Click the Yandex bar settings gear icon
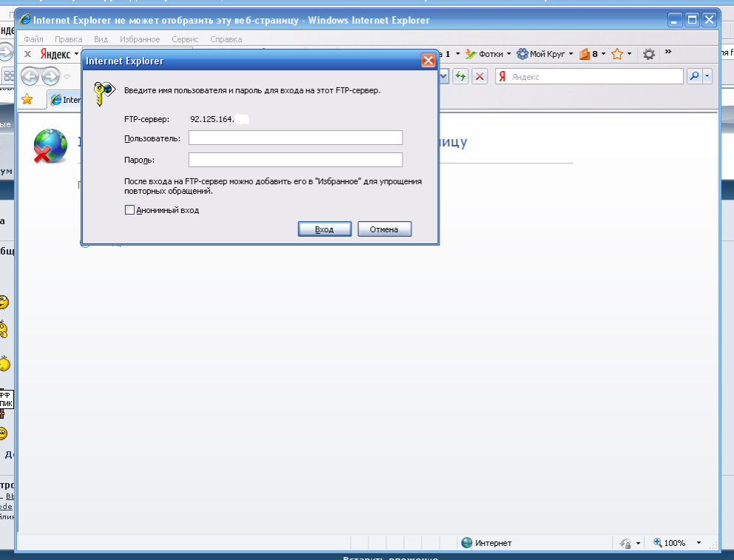The height and width of the screenshot is (560, 734). click(649, 54)
